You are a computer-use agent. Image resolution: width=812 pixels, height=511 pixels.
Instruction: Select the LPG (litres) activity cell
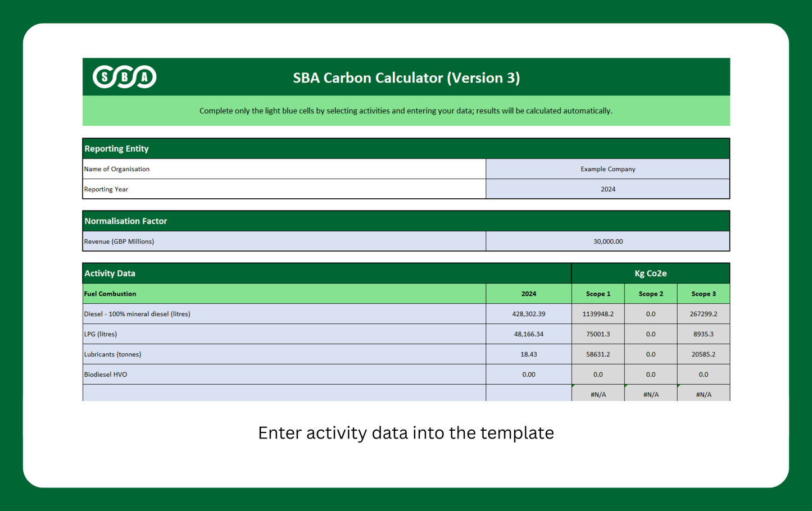(x=284, y=334)
